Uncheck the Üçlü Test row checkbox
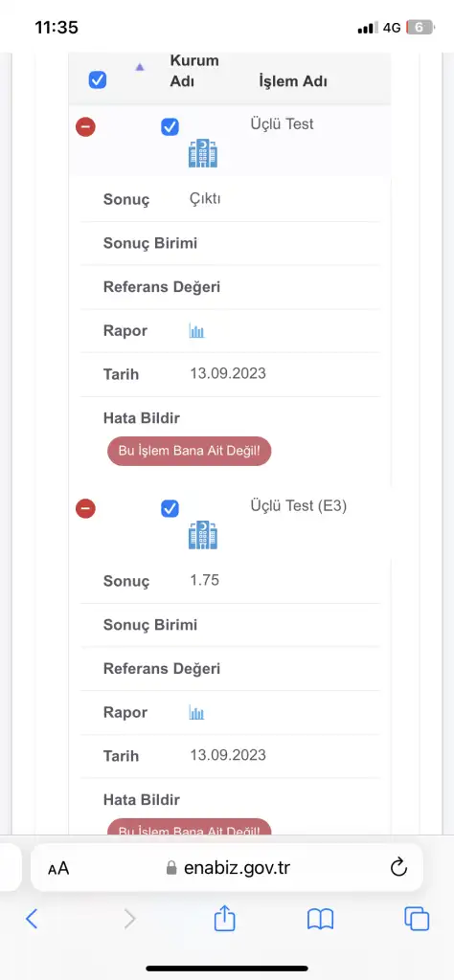The width and height of the screenshot is (454, 980). 170,127
